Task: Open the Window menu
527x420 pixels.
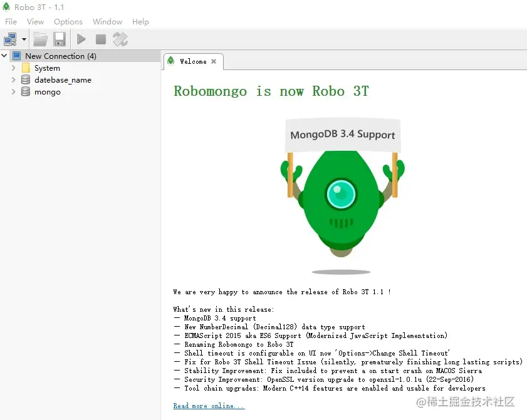Action: [x=107, y=21]
